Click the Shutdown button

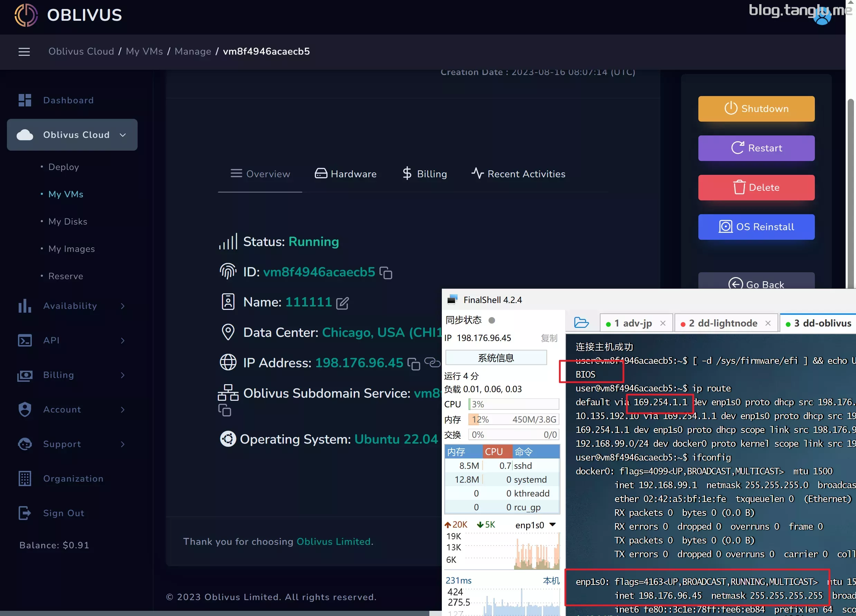(756, 108)
